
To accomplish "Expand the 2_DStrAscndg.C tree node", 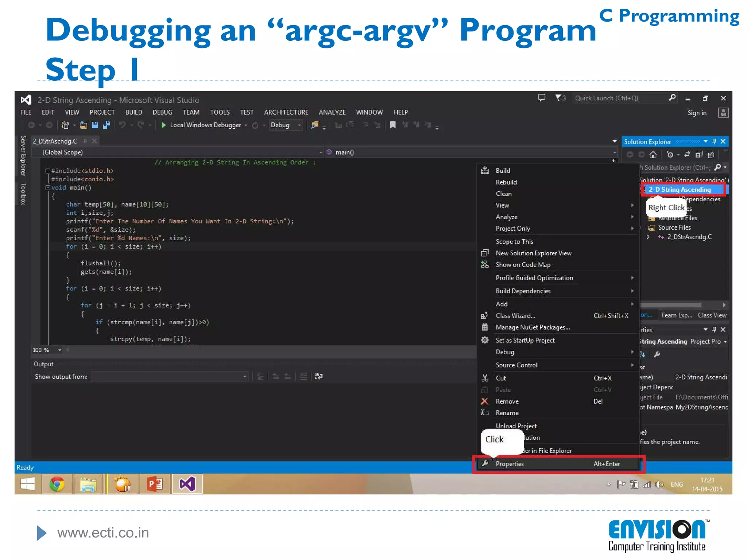I will coord(648,237).
